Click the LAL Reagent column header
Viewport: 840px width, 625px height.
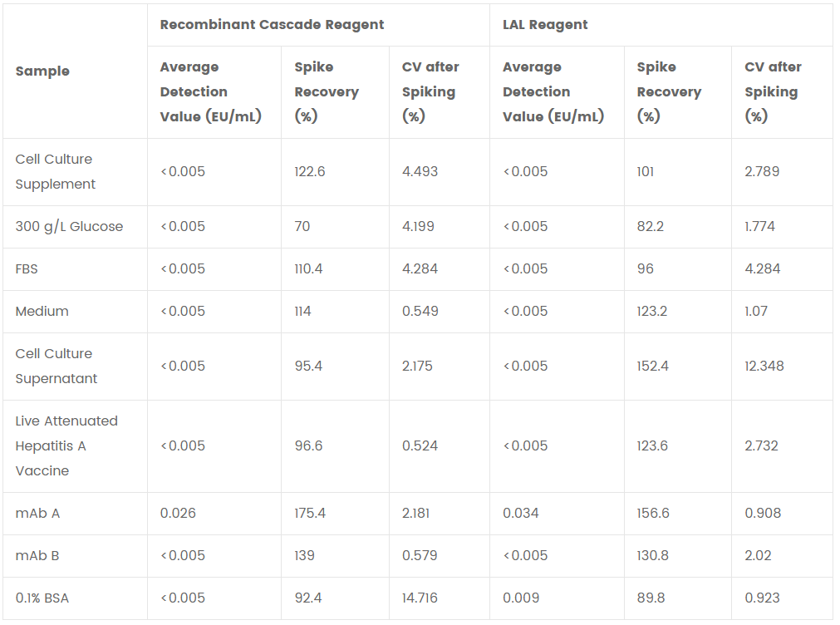point(545,25)
